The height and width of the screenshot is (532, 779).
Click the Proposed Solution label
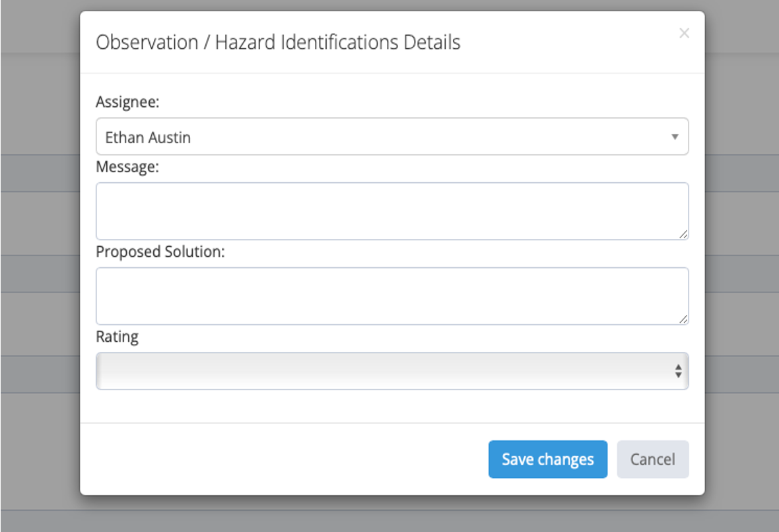(160, 252)
